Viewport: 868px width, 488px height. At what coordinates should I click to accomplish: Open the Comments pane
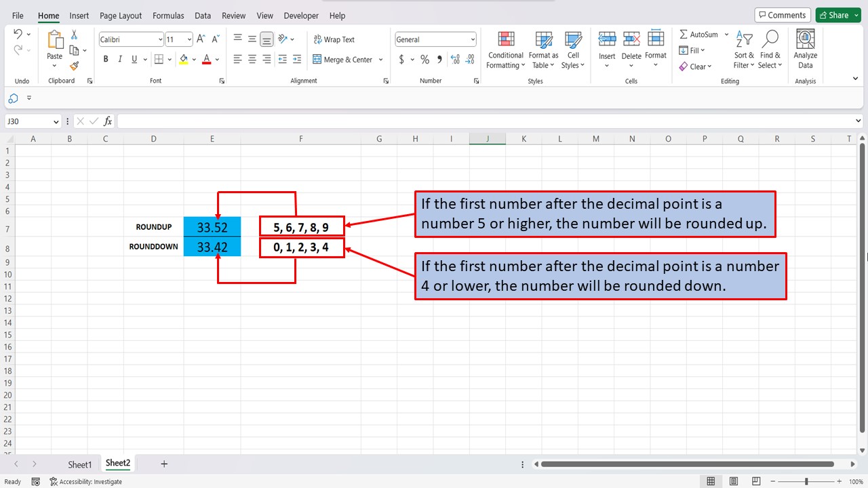pos(783,14)
